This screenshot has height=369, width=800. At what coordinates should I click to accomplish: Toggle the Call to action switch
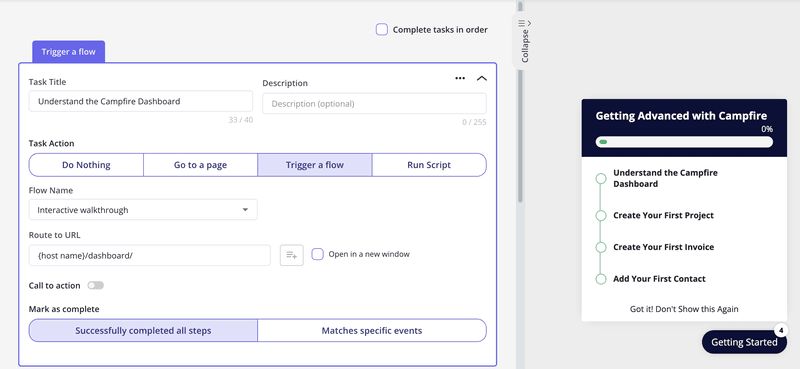tap(95, 285)
